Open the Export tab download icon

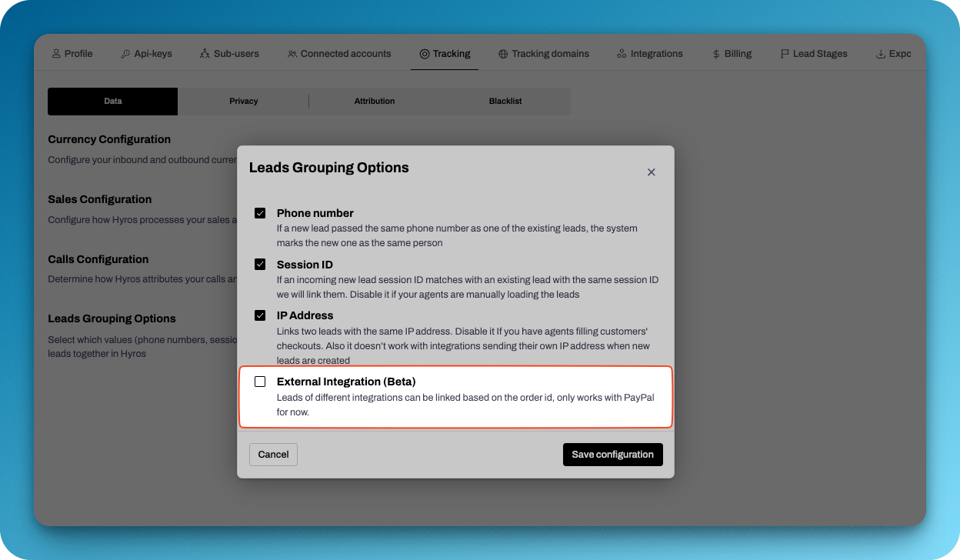pyautogui.click(x=881, y=54)
